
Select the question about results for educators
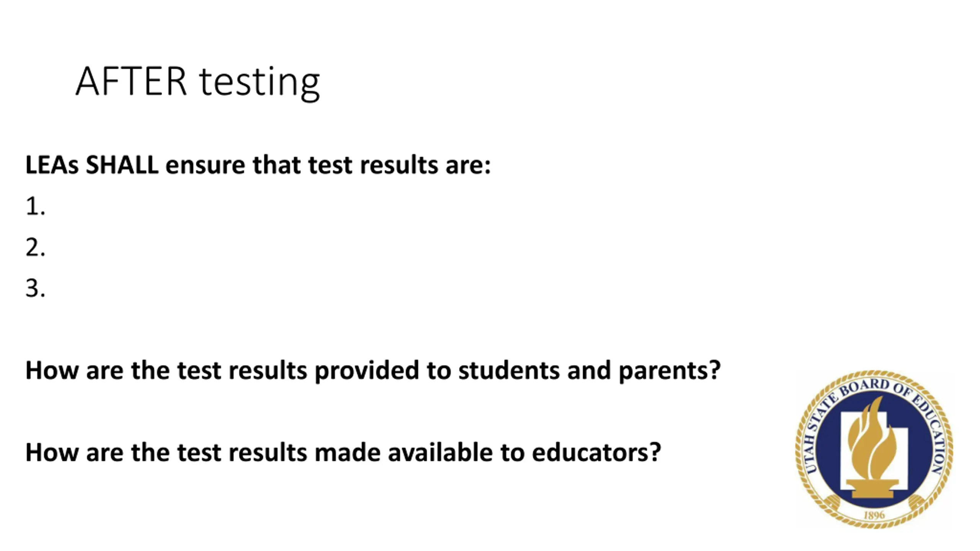[x=343, y=452]
